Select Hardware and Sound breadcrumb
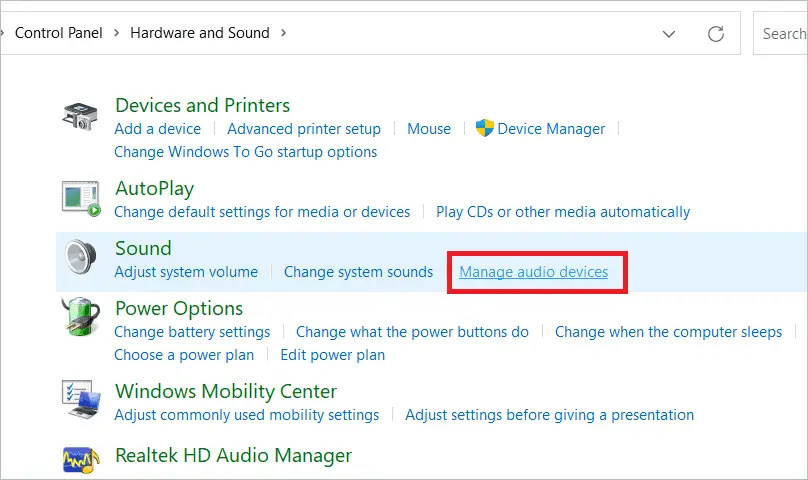Image resolution: width=808 pixels, height=480 pixels. pyautogui.click(x=200, y=33)
